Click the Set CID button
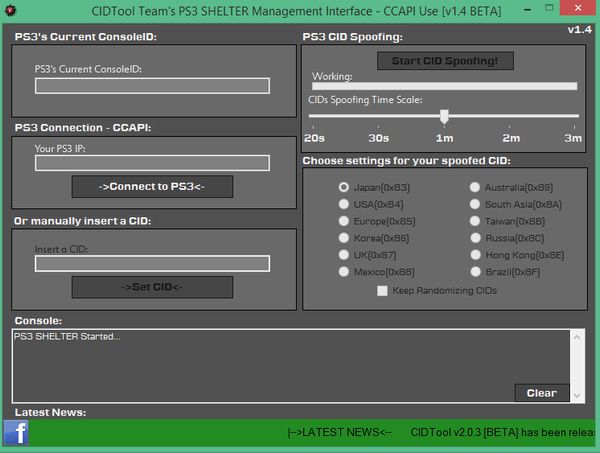Screen dimensions: 600x453 pyautogui.click(x=152, y=287)
